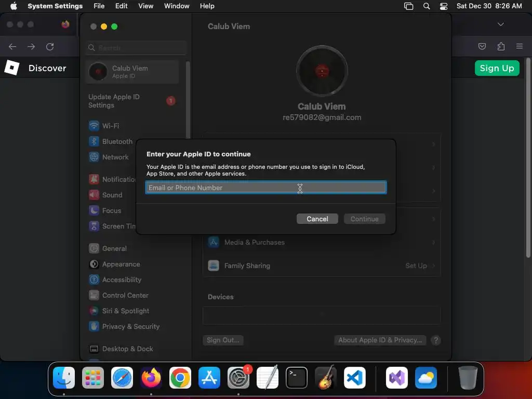Open Control Center settings
This screenshot has height=399, width=532.
125,295
